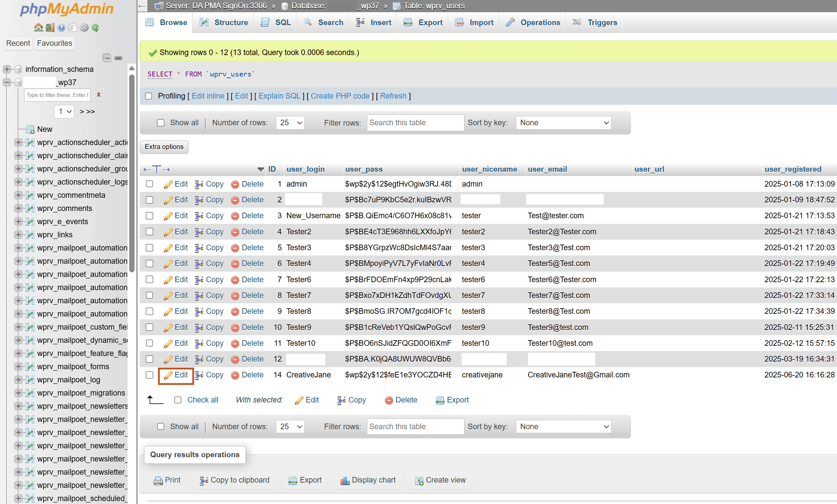Open upper Number of rows dropdown
837x504 pixels.
coord(290,123)
